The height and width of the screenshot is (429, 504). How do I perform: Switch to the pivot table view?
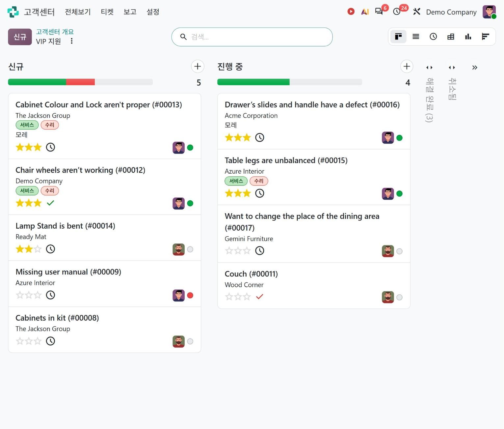[451, 37]
